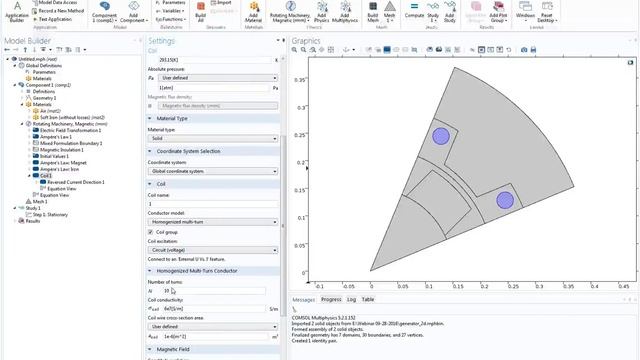The width and height of the screenshot is (640, 360).
Task: Click the Model Builder back arrow
Action: [x=7, y=50]
